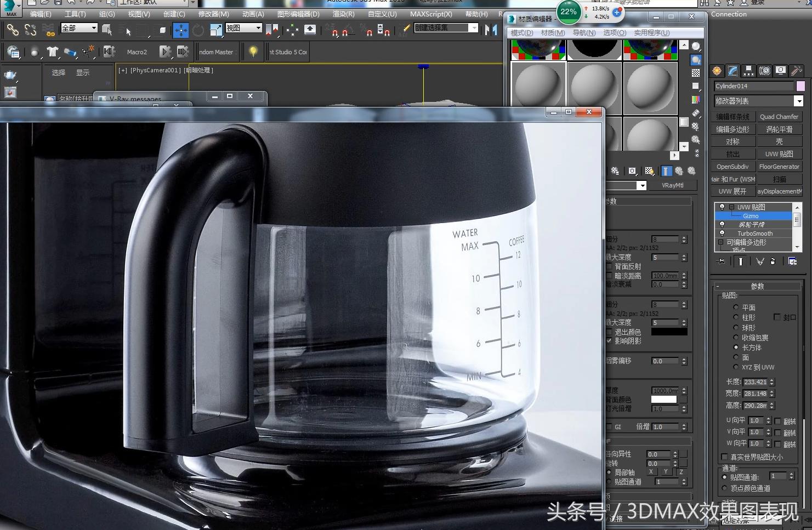
Task: Open the 材质(M) menu in material editor
Action: [x=552, y=33]
